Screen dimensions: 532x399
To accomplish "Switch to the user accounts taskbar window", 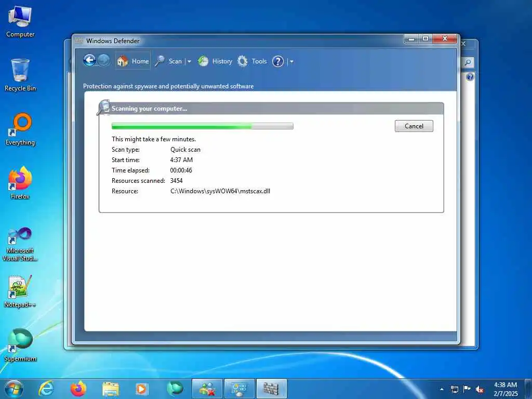I will coord(207,389).
